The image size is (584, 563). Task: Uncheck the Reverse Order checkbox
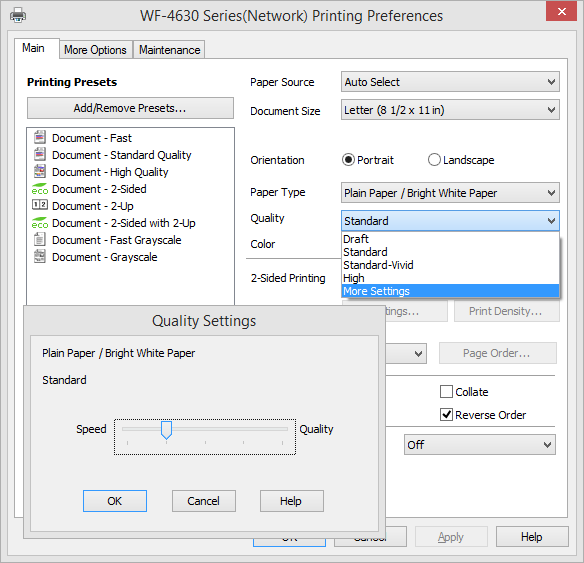(446, 414)
